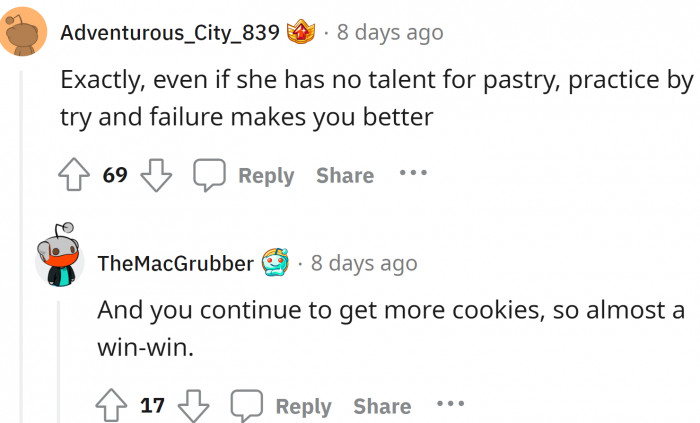The width and height of the screenshot is (700, 423).
Task: Click the crown flair badge icon
Action: point(301,33)
